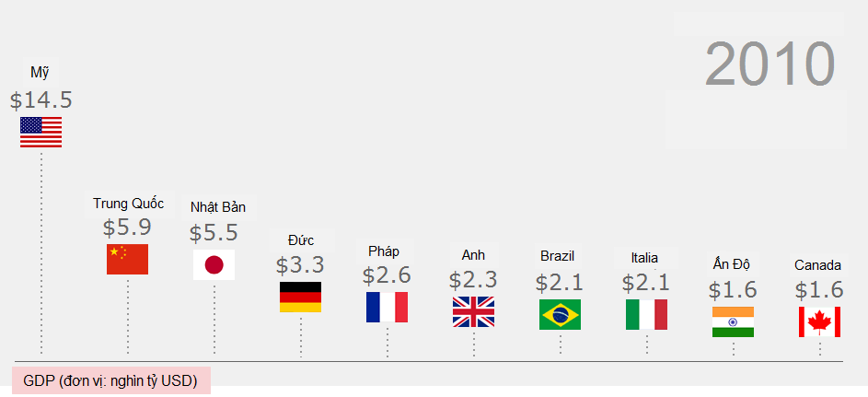
Task: Click the $3.3 value for Đức
Action: pyautogui.click(x=300, y=265)
